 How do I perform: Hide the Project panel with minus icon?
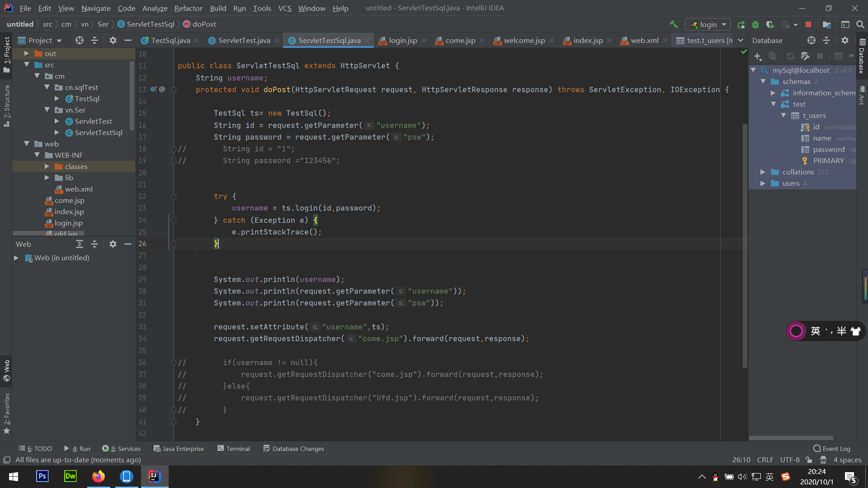[x=128, y=40]
